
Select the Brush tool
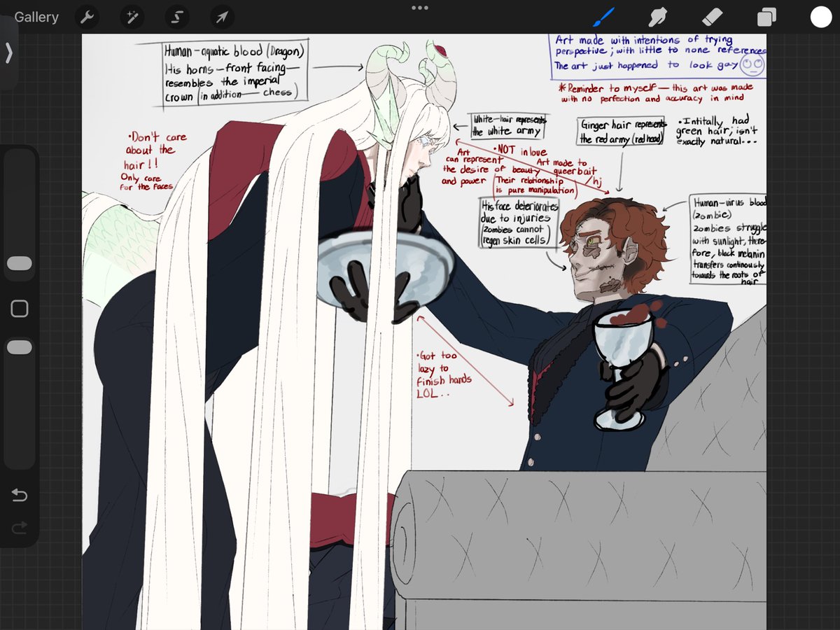pos(603,17)
